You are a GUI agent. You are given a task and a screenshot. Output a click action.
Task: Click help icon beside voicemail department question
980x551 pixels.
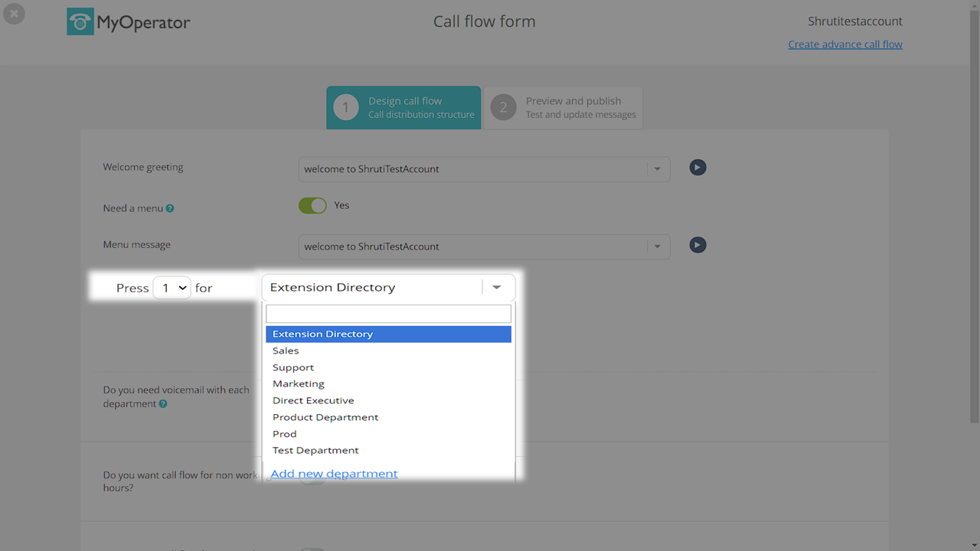163,404
